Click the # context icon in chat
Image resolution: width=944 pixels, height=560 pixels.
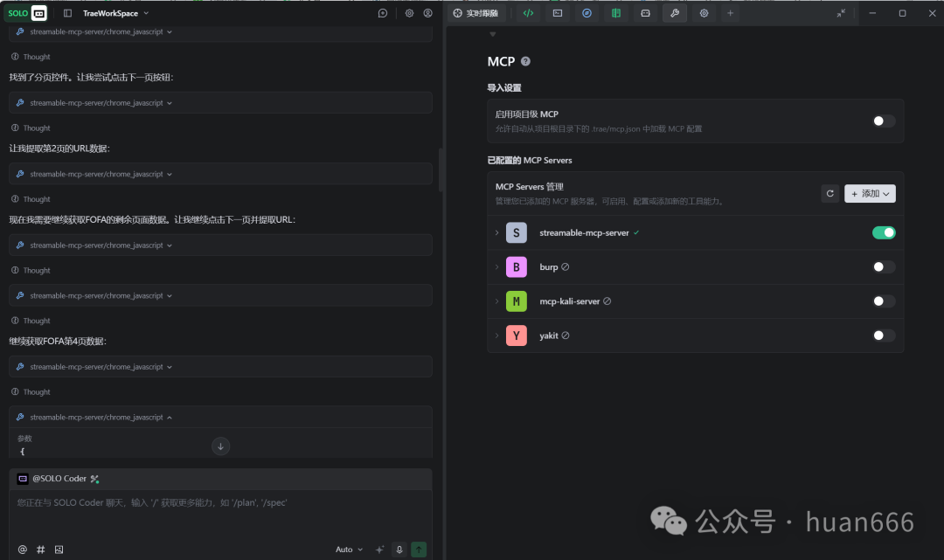coord(41,550)
